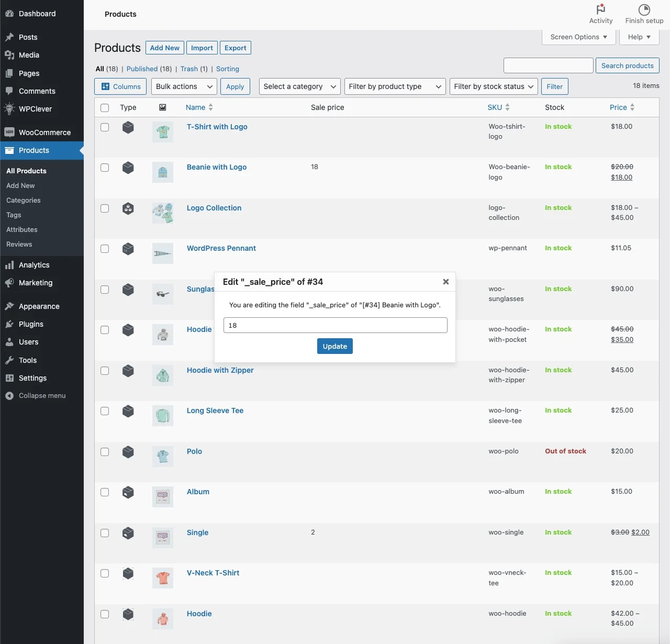Switch to the Trash view
Viewport: 670px width, 644px height.
[189, 69]
